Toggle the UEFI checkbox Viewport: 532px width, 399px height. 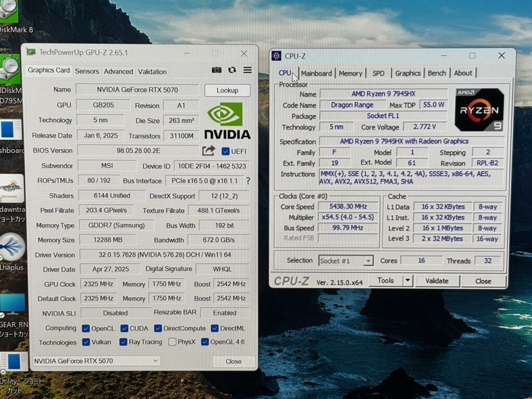click(x=225, y=151)
